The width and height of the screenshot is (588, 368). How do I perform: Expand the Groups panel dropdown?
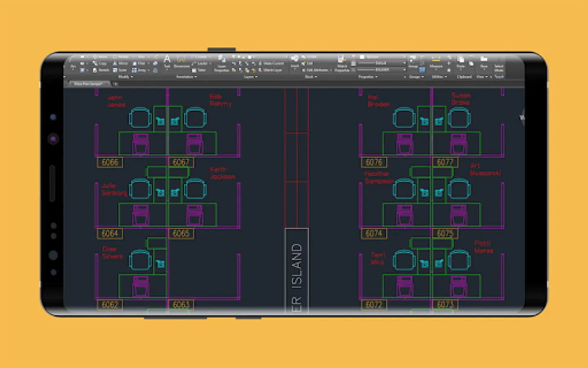point(416,77)
